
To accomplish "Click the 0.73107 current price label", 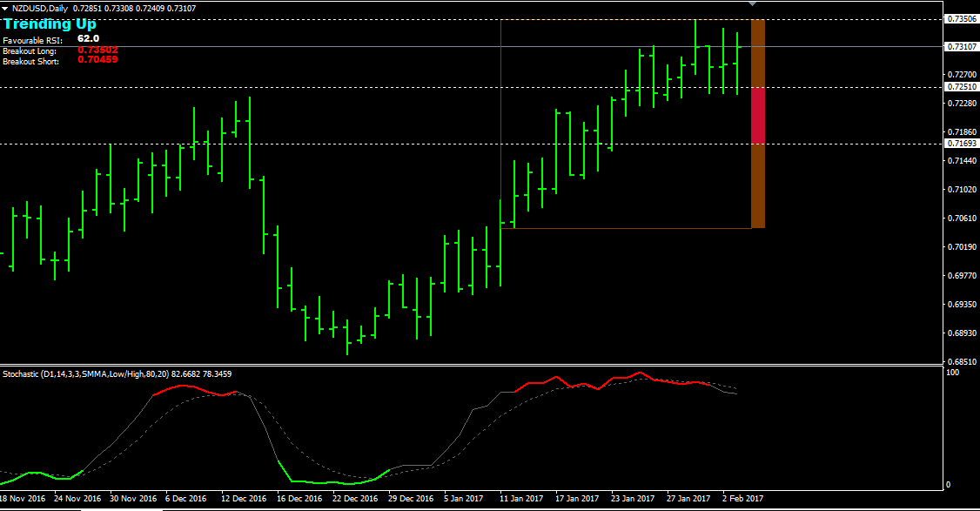I will click(962, 47).
